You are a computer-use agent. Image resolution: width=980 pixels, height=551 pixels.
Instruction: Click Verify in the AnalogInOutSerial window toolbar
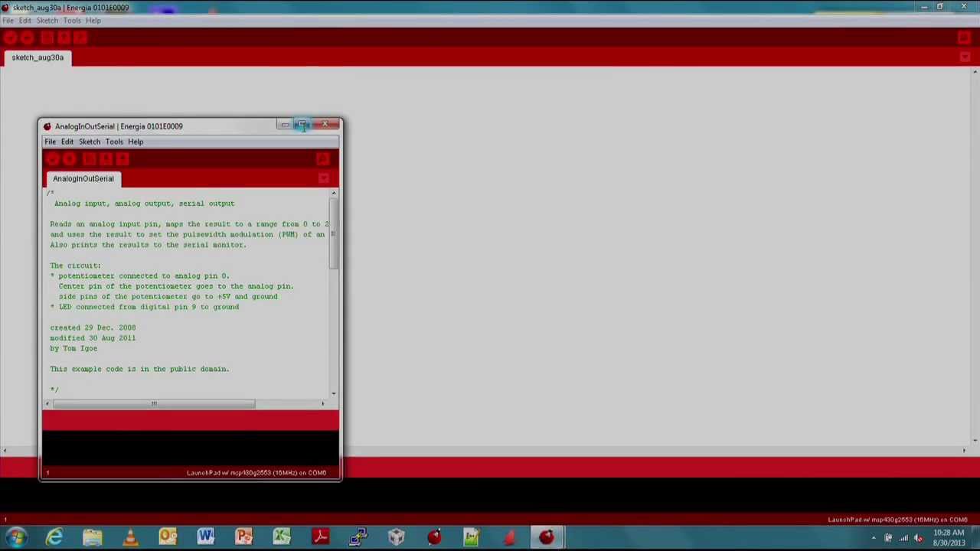click(52, 159)
